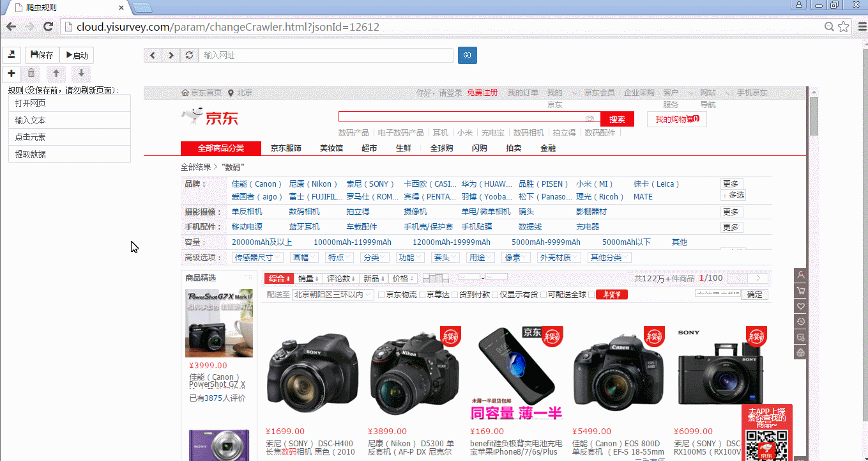Click the Chrome address bar URL
The height and width of the screenshot is (461, 868).
click(228, 27)
